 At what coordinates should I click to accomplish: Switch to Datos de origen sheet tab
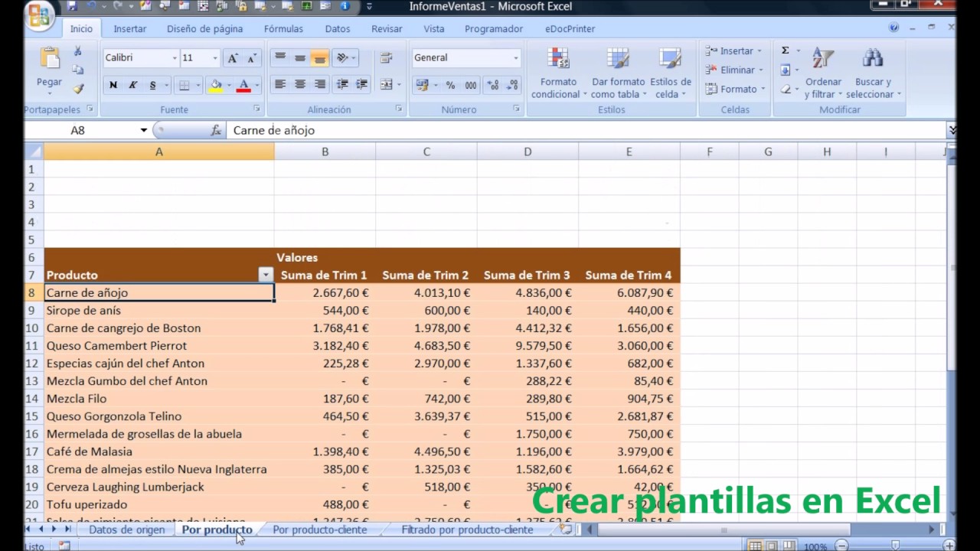click(126, 530)
